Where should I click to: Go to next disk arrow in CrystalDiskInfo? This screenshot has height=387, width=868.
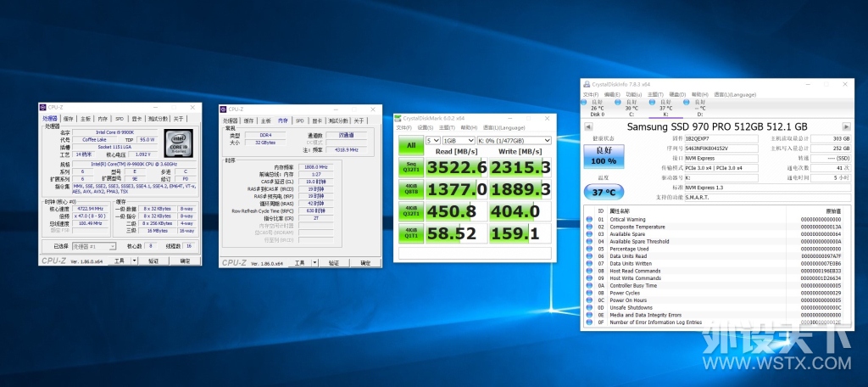846,127
